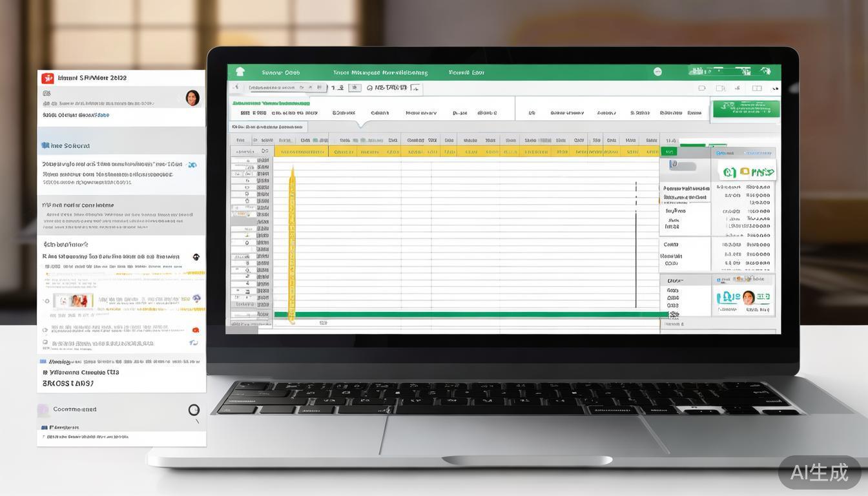
Task: Click the split-window icon at toolbar right
Action: point(757,88)
